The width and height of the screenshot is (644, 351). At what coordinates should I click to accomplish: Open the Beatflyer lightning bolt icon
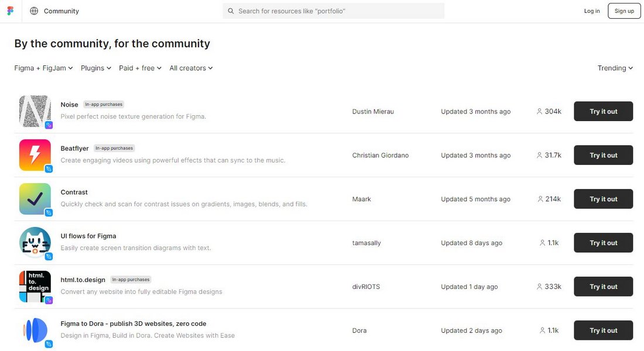coord(35,155)
